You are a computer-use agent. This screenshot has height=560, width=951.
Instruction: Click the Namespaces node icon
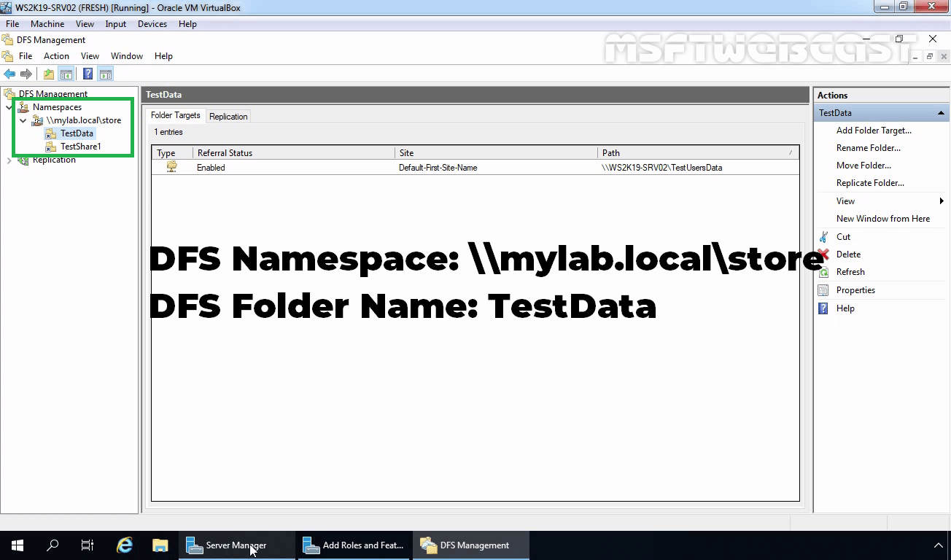tap(23, 107)
